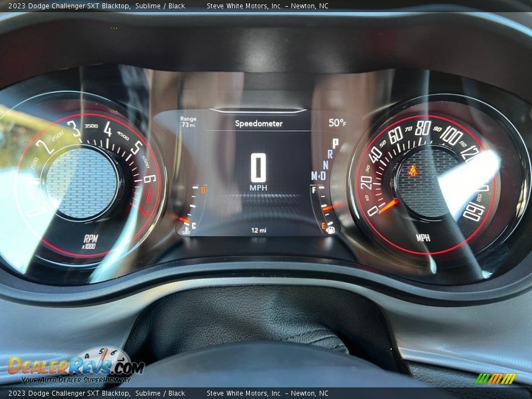
Task: Click the 50°F outside temperature readout
Action: [337, 123]
